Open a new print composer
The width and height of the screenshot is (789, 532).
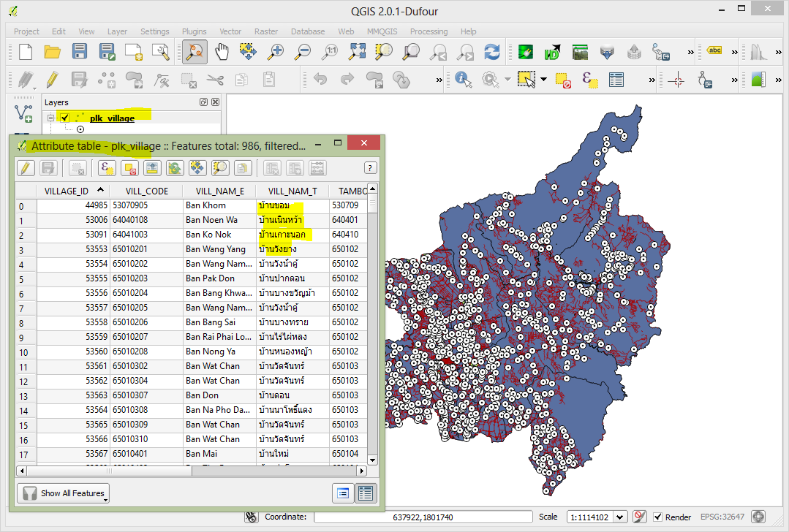point(132,51)
